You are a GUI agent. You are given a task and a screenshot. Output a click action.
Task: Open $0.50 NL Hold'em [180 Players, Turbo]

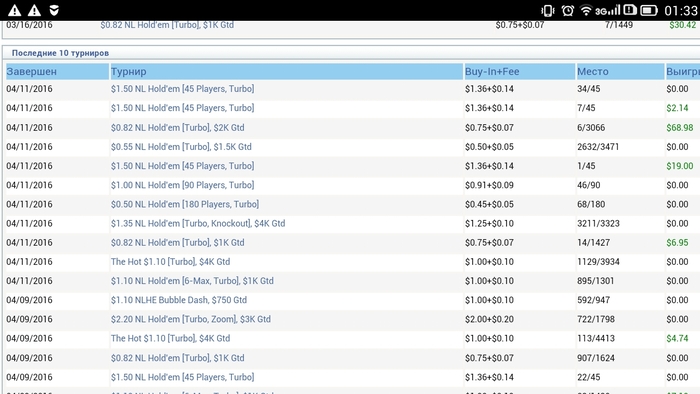[185, 204]
